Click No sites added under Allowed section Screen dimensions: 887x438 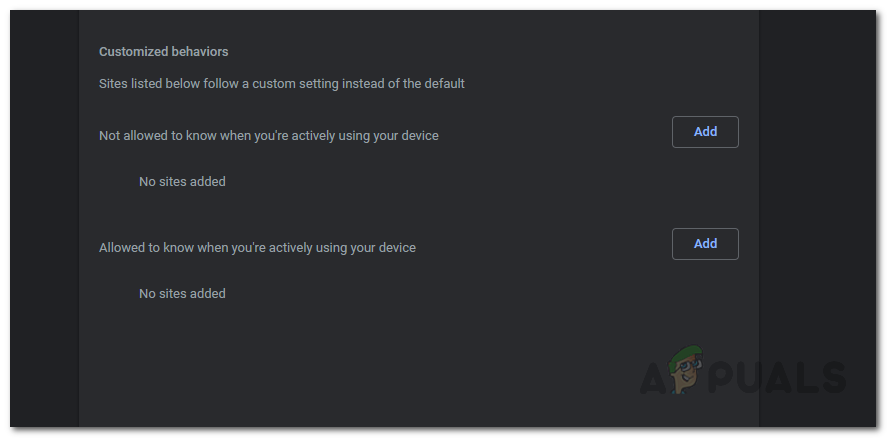tap(182, 294)
